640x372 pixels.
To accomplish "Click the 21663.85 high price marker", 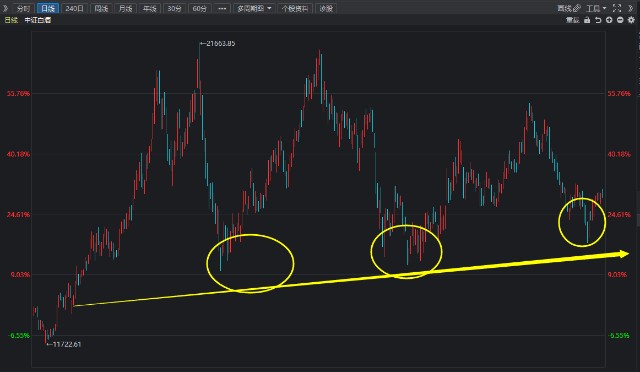I will 218,43.
